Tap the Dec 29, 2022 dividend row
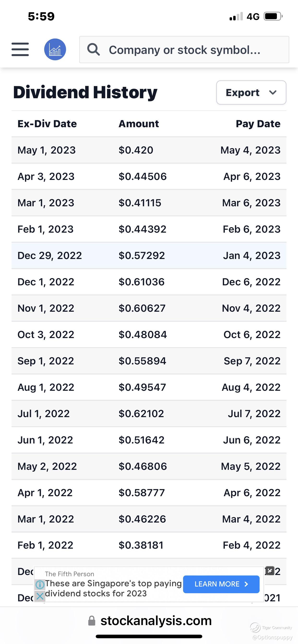298x644 pixels. (x=149, y=255)
